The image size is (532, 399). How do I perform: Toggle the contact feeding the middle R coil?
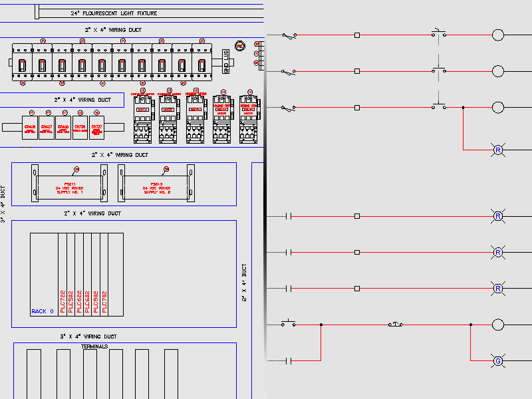coord(287,253)
